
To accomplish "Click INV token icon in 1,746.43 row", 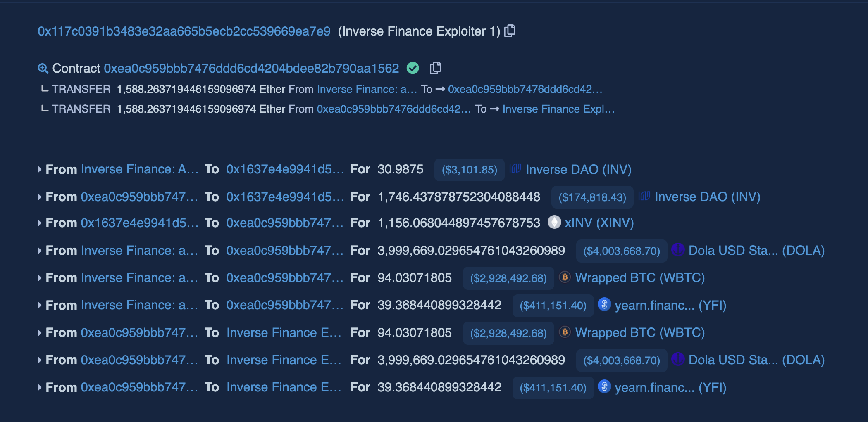I will click(644, 196).
